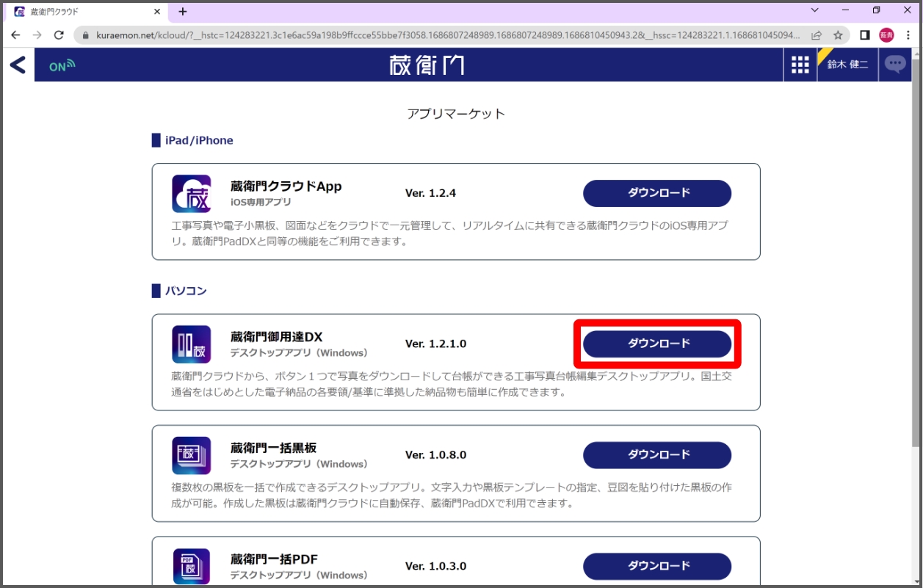Reload the page with the refresh icon
Screen dimensions: 923x588
click(x=59, y=35)
